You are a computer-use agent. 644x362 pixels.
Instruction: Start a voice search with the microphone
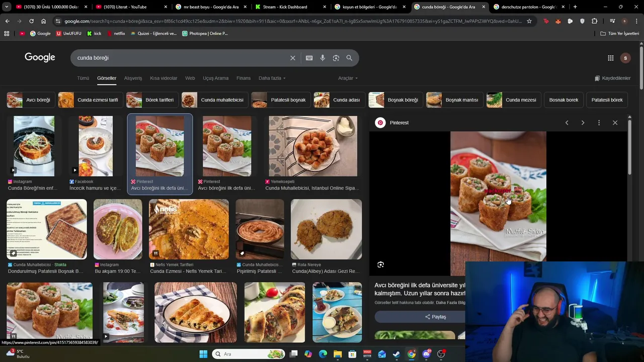pos(323,58)
